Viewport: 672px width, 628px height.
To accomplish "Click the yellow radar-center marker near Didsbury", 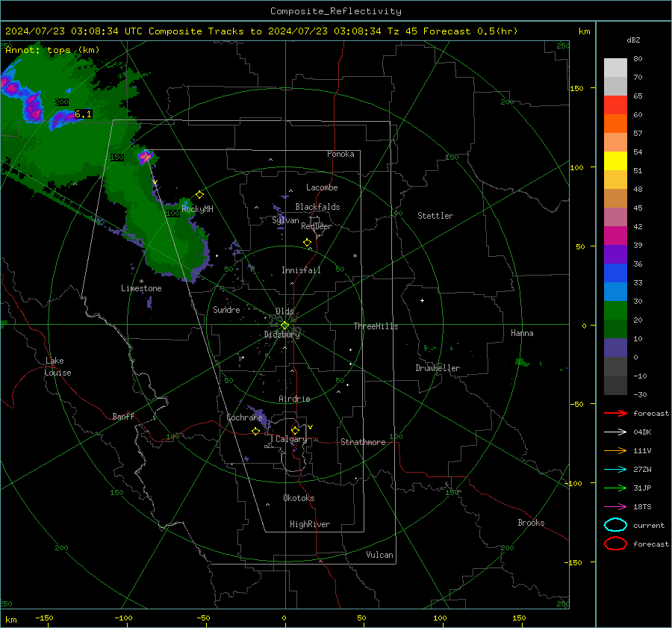I will pyautogui.click(x=284, y=326).
